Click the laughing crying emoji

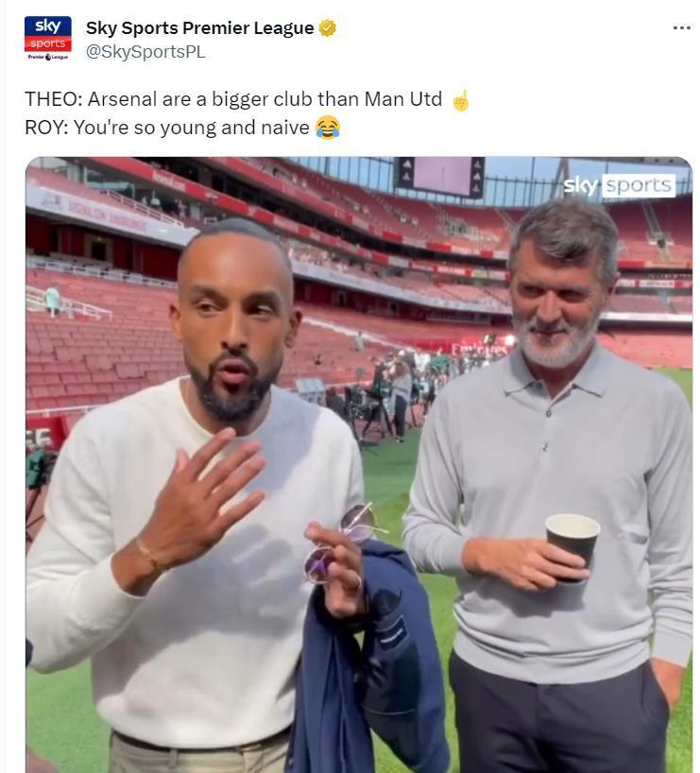328,128
